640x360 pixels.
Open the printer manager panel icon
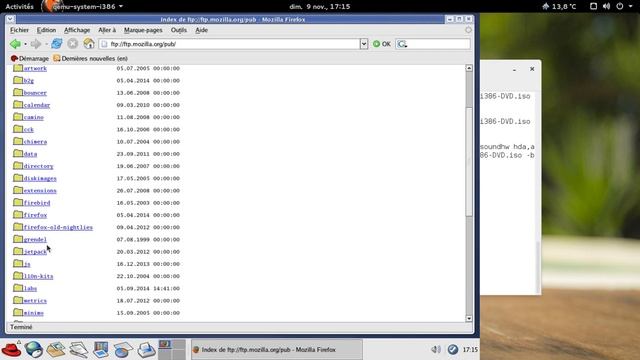pyautogui.click(x=146, y=350)
